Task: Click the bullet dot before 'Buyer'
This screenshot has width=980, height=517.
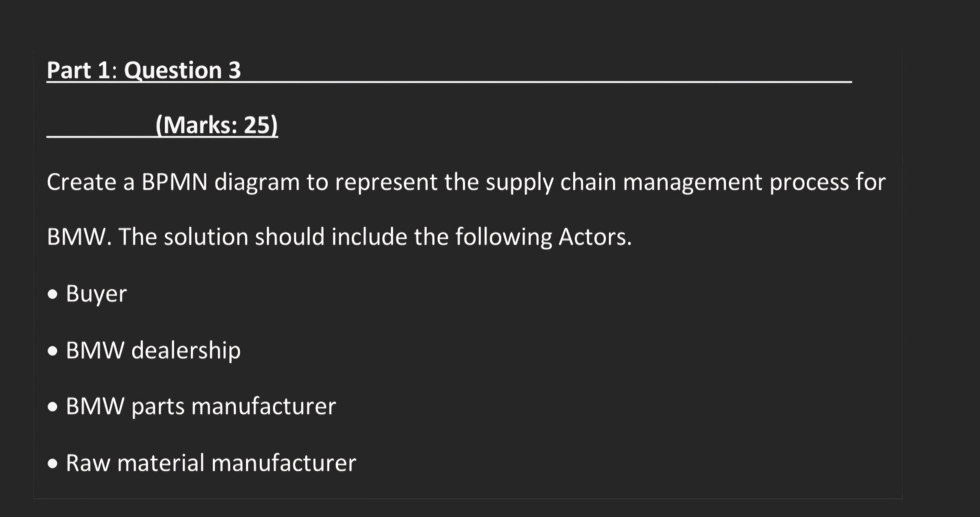Action: pos(53,295)
